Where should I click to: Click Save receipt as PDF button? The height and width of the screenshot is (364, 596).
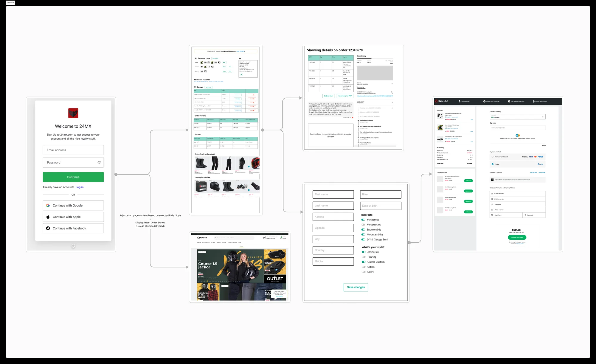pyautogui.click(x=345, y=96)
